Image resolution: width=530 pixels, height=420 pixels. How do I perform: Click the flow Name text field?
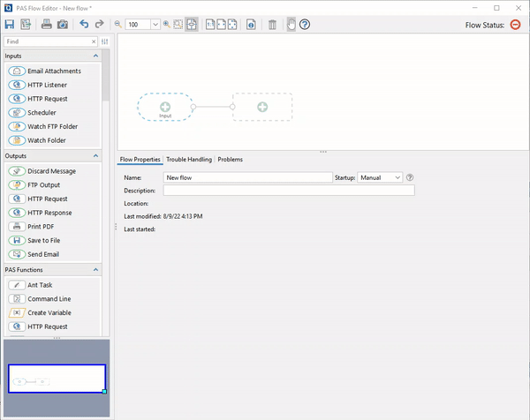[x=247, y=177]
